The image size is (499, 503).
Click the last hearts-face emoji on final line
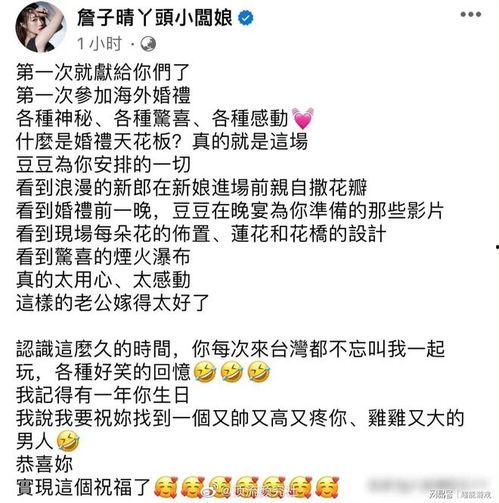(x=328, y=488)
